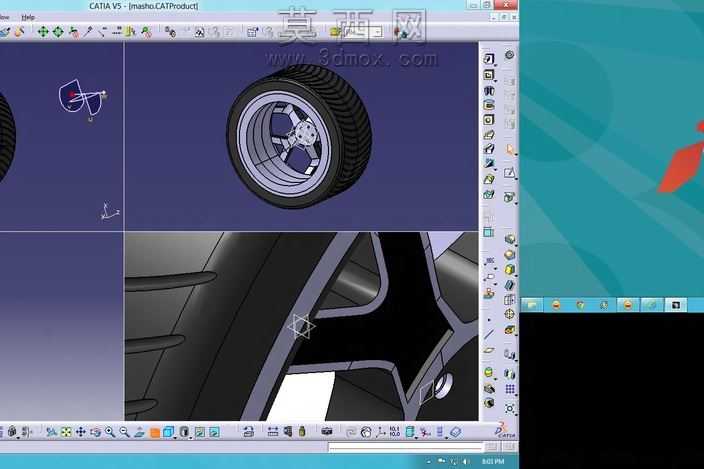Click the Capture camera icon
704x469 pixels.
click(x=327, y=432)
